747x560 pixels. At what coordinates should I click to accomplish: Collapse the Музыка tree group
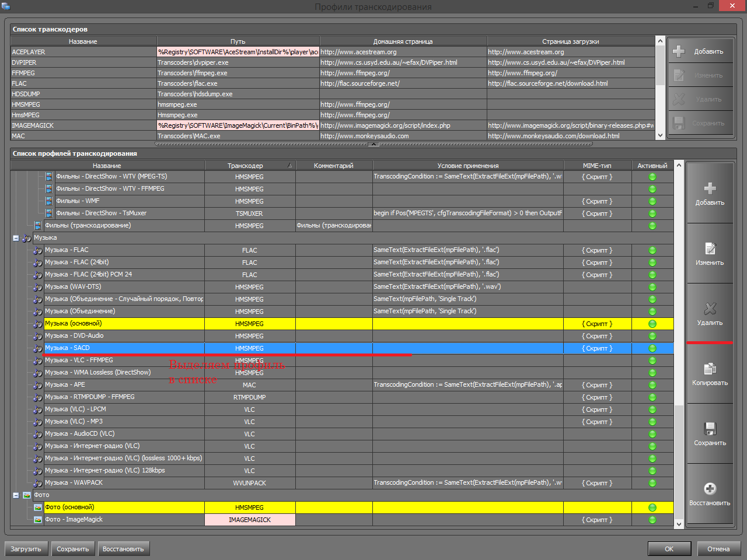16,238
